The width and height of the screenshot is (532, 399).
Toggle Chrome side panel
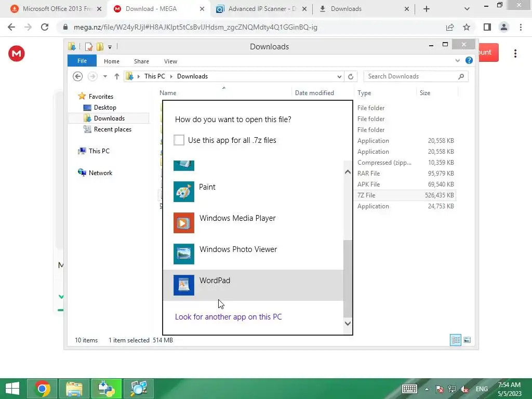[x=487, y=27]
